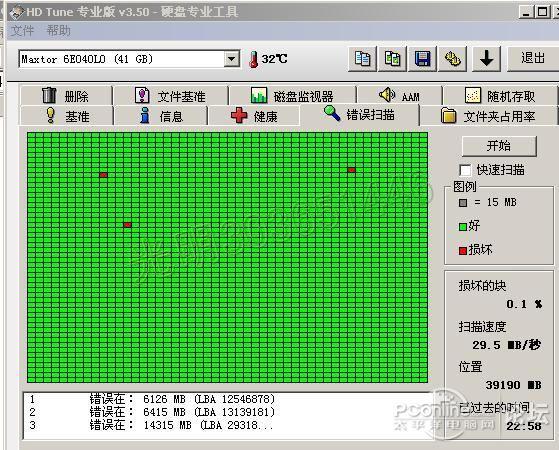Click the HD Tune title bar icon
The height and width of the screenshot is (450, 559).
click(x=16, y=12)
